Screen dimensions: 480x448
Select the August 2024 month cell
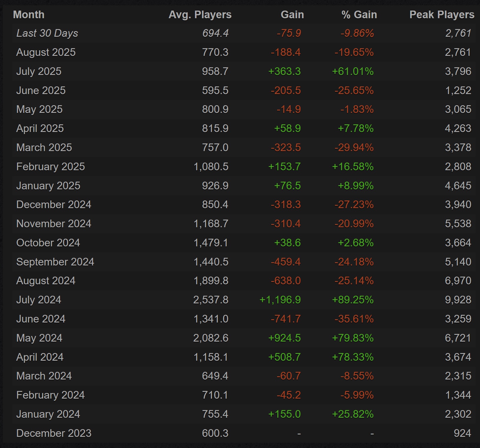(46, 281)
